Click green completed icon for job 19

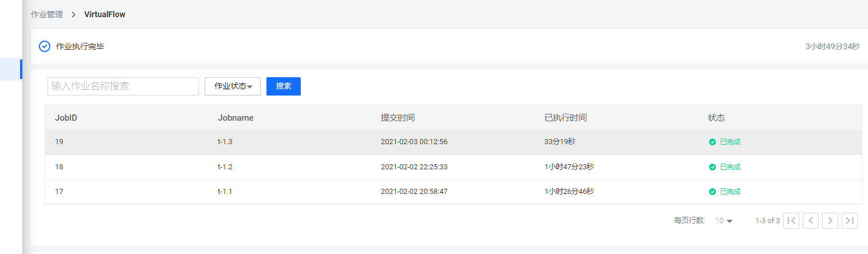(x=712, y=142)
